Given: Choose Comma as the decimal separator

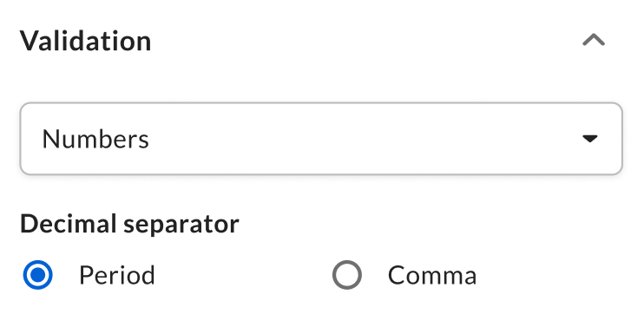Looking at the screenshot, I should coord(347,275).
